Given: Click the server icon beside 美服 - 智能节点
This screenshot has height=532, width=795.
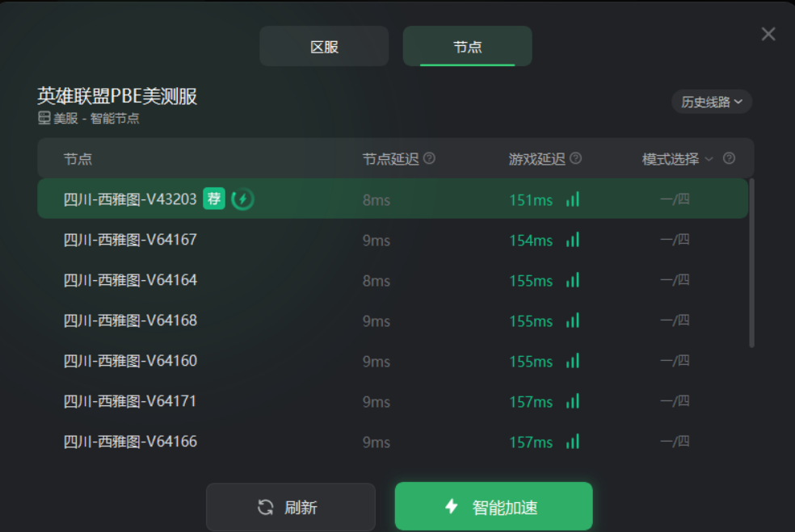Looking at the screenshot, I should [44, 118].
